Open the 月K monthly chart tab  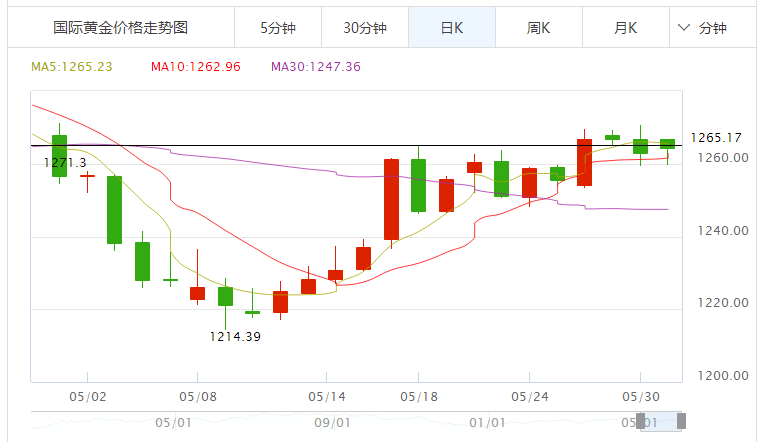coord(626,28)
